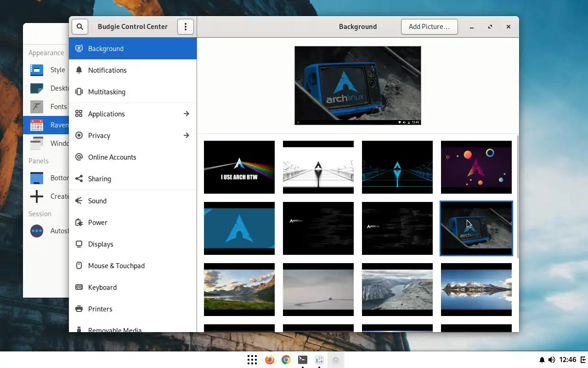Go to the Online Accounts page
This screenshot has height=368, width=588.
(x=133, y=157)
